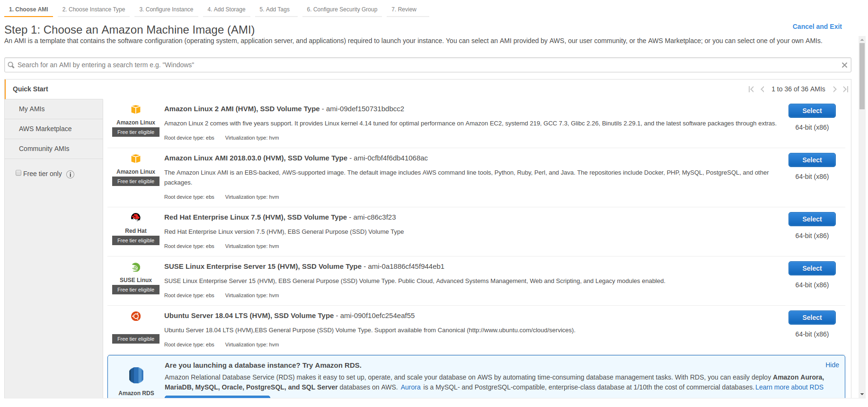Viewport: 868px width, 407px height.
Task: Open the Choose AMI step tab
Action: pyautogui.click(x=28, y=9)
